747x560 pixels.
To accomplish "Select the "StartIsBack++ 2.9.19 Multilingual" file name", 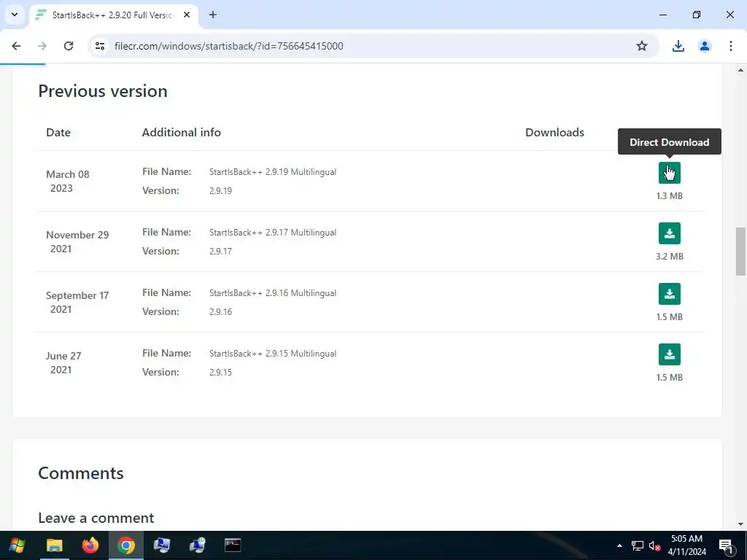I will [x=273, y=172].
